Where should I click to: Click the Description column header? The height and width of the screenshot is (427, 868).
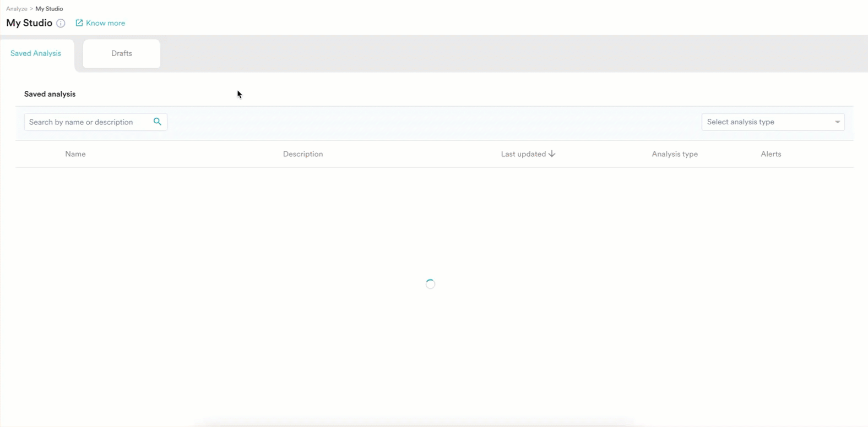click(x=303, y=154)
